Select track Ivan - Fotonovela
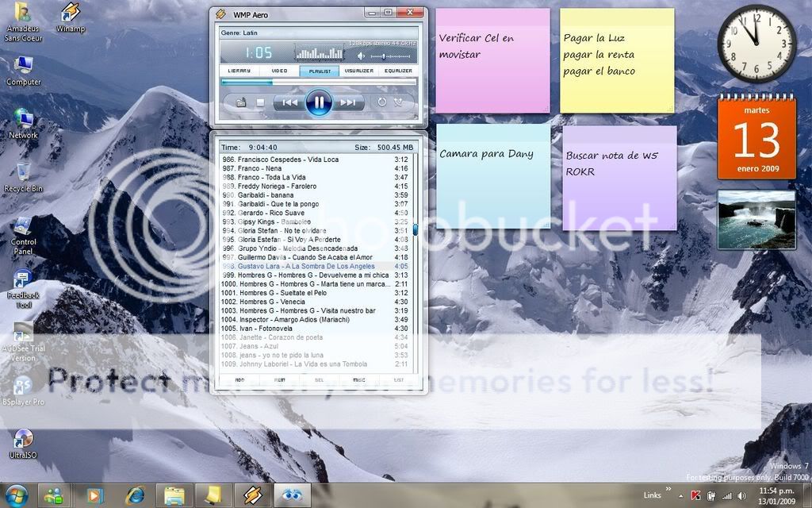Viewport: 812px width, 508px height. click(x=315, y=329)
